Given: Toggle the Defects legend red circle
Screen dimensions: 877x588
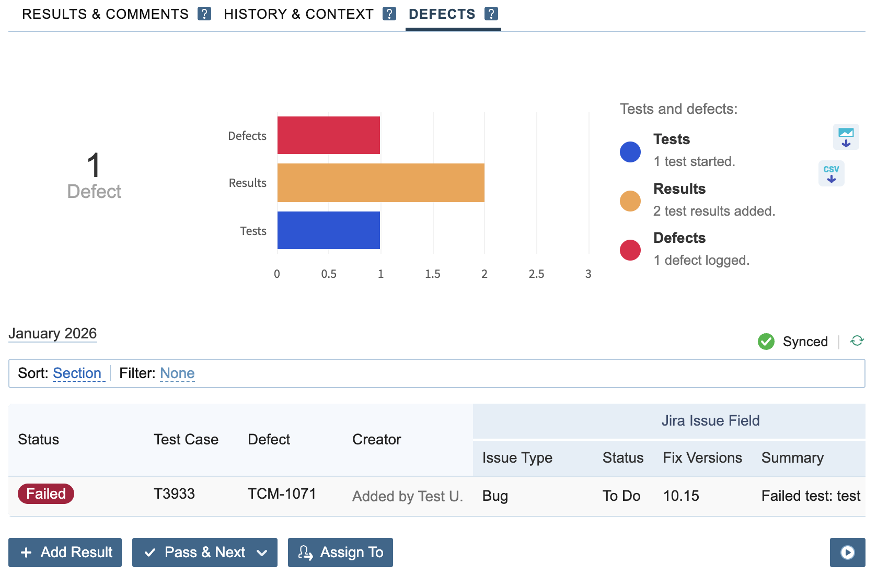Looking at the screenshot, I should coord(630,250).
